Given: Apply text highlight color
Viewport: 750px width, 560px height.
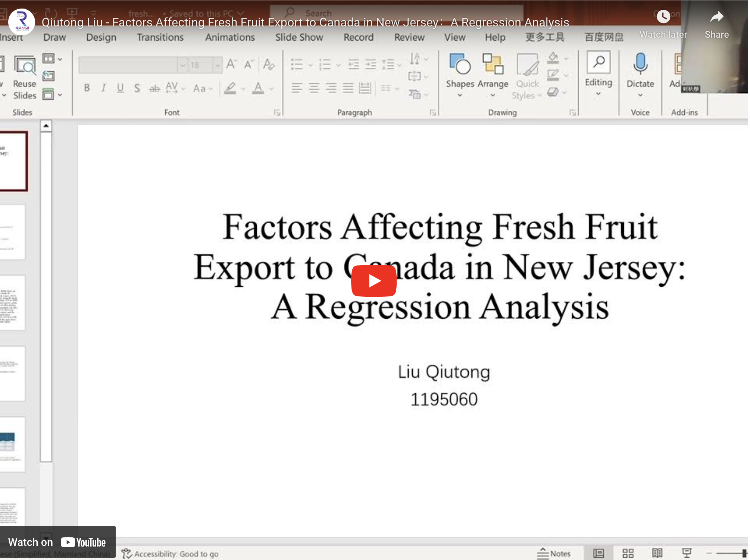Looking at the screenshot, I should [x=230, y=88].
